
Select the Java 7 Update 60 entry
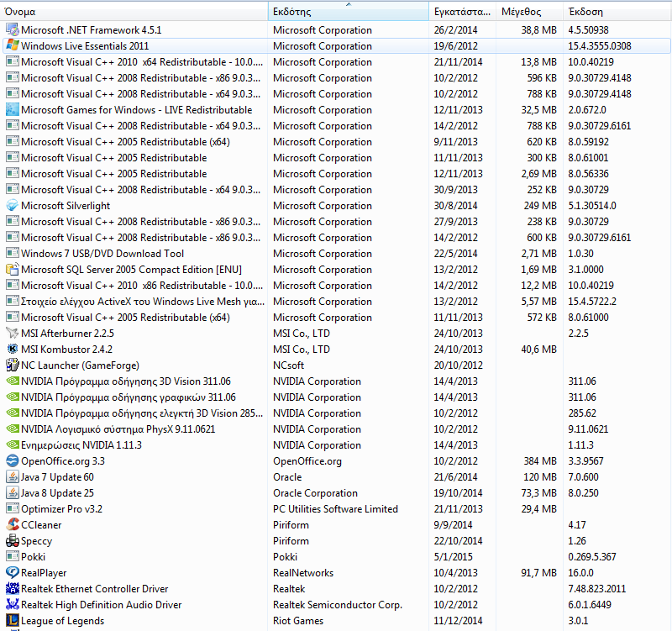pyautogui.click(x=337, y=477)
